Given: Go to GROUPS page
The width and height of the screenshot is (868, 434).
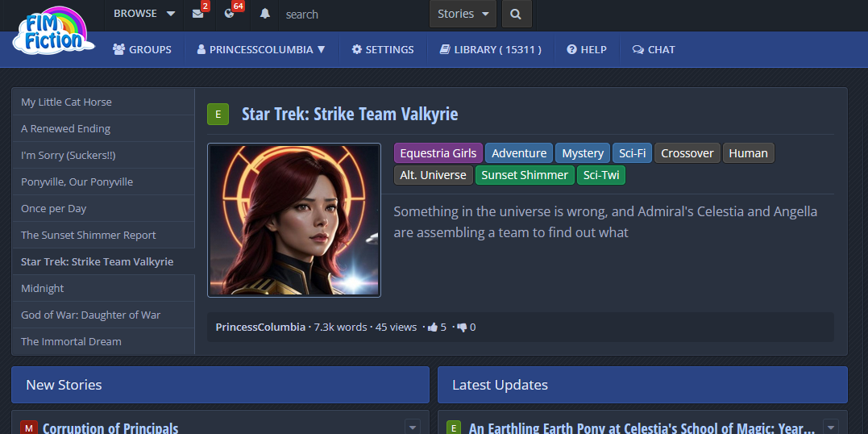Looking at the screenshot, I should tap(143, 49).
